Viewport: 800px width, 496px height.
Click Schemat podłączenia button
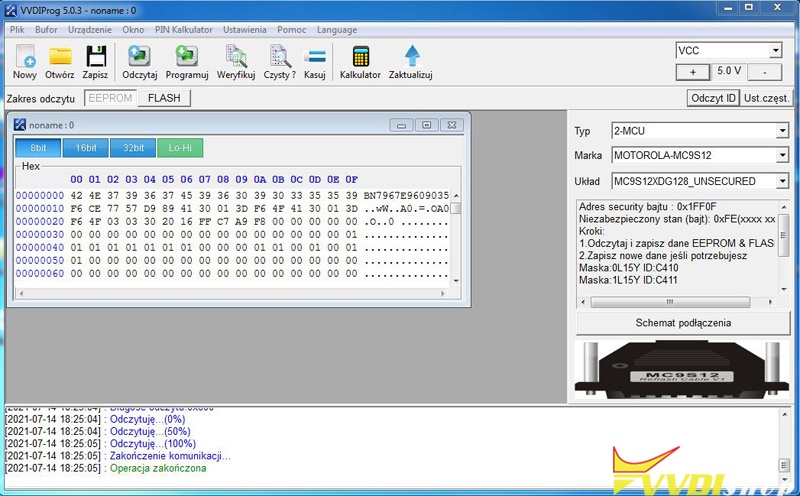683,323
